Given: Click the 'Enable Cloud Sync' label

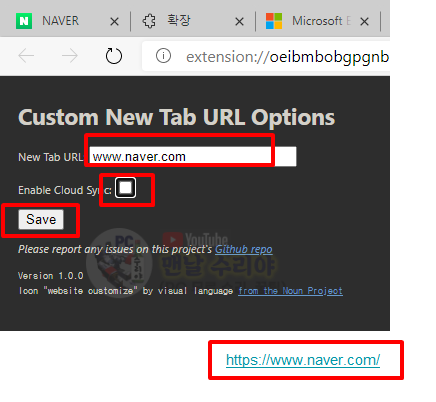Looking at the screenshot, I should pos(65,190).
